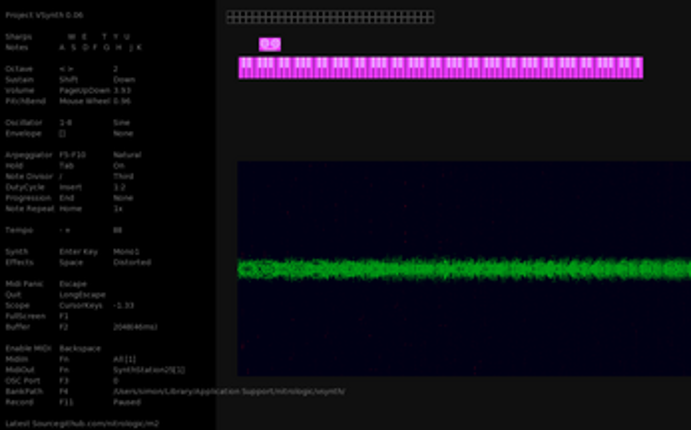
Task: Click the 'Mouse Wheel' shortcut text
Action: (84, 101)
